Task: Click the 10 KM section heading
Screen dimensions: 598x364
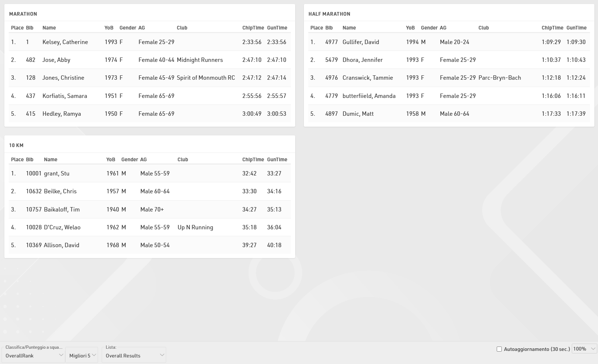Action: pos(16,145)
